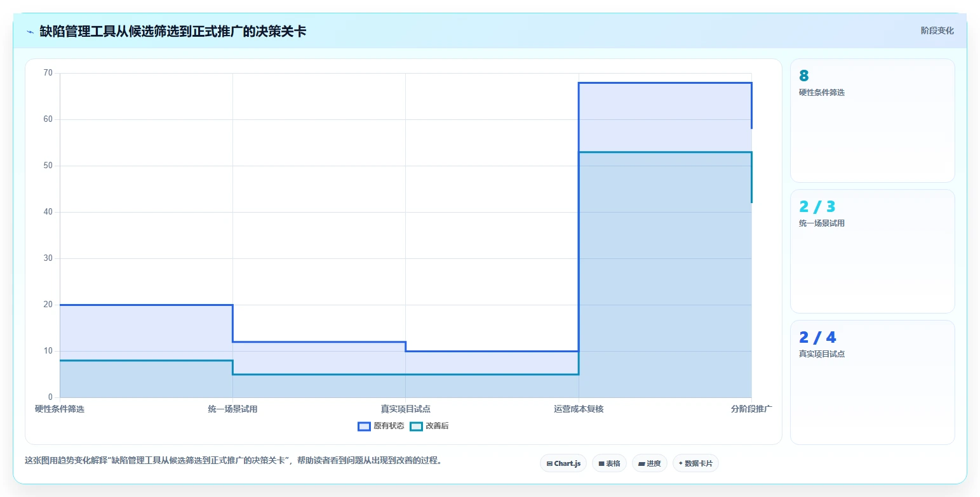Click the 改善后 teal legend swatch
This screenshot has width=980, height=497.
point(416,426)
